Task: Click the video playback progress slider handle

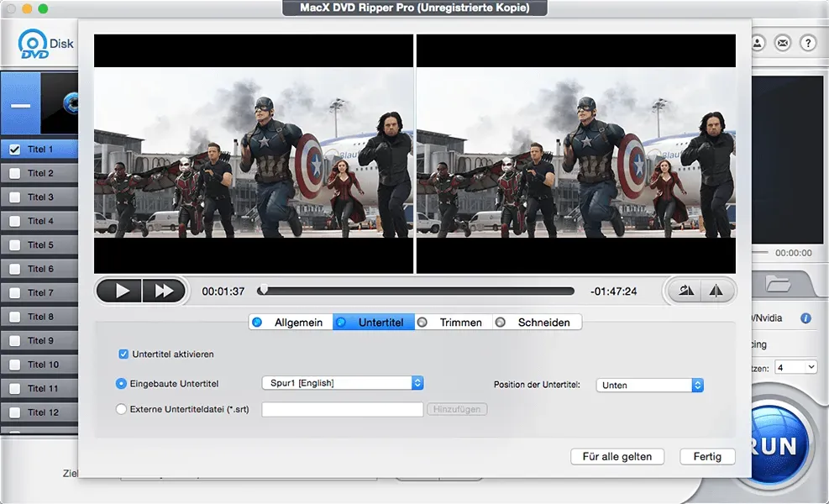Action: click(263, 290)
